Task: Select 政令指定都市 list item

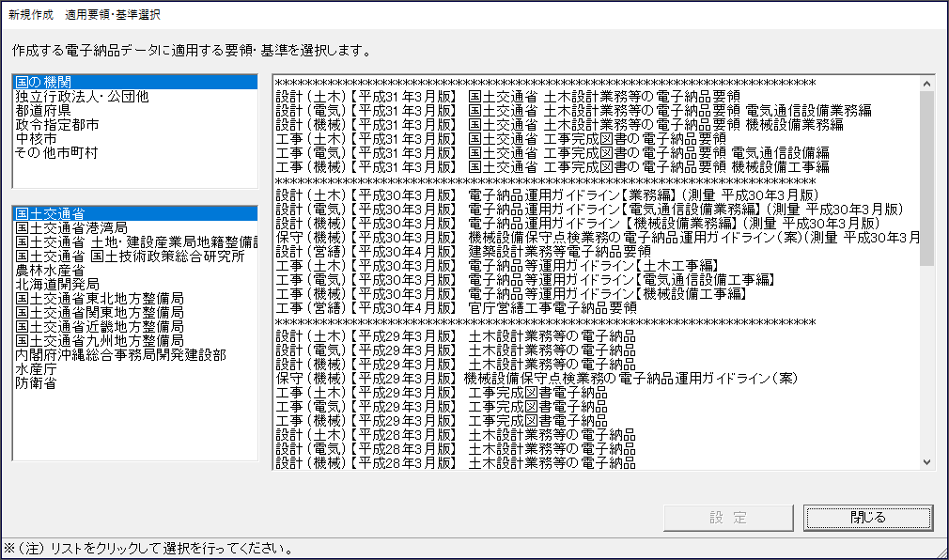Action: 135,125
